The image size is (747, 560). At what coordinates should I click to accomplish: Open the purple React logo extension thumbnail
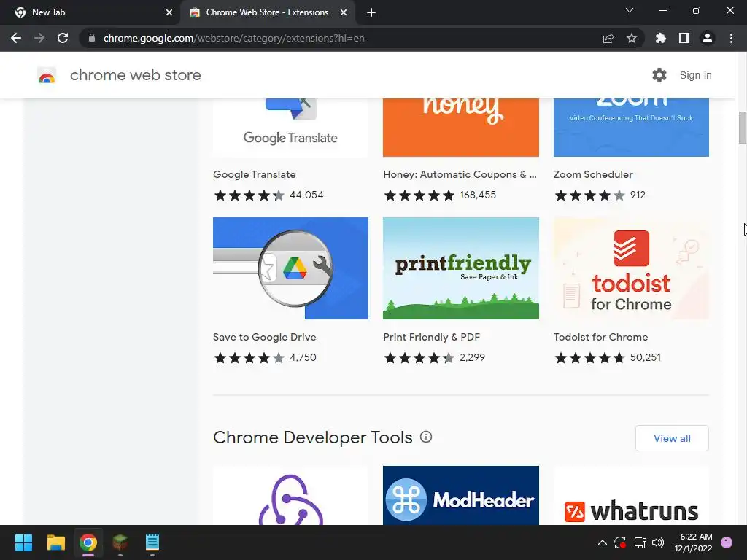290,495
